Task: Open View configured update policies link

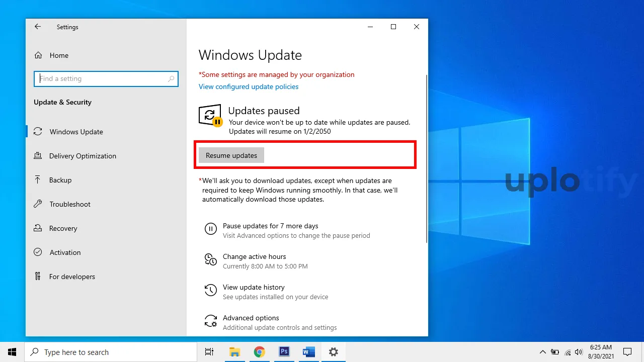Action: pyautogui.click(x=249, y=86)
